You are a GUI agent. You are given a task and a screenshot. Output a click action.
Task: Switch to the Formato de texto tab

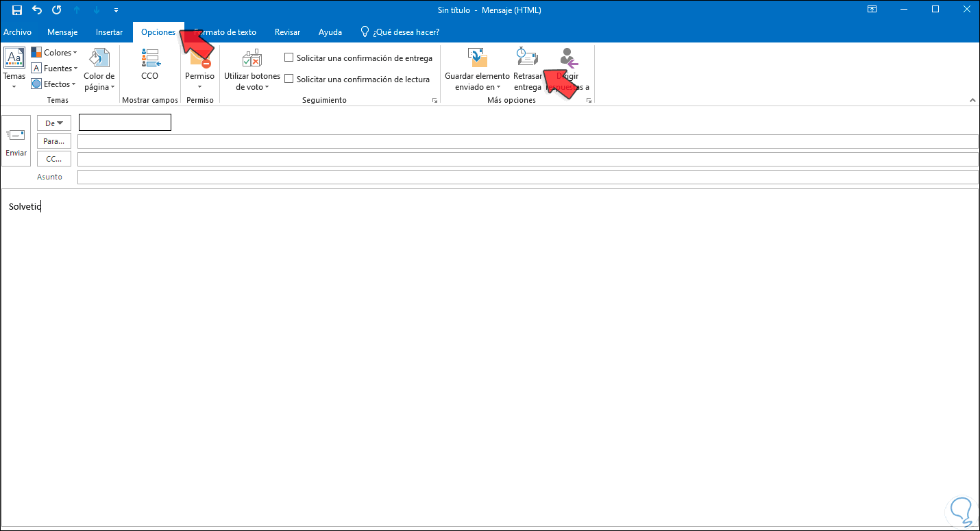coord(225,32)
